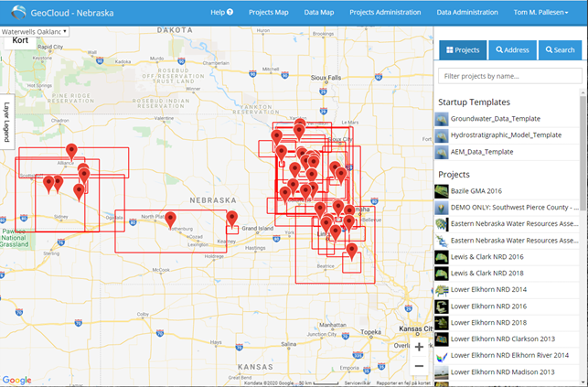The width and height of the screenshot is (588, 387).
Task: Open Hydrostratigraphic_Model_Template project
Action: pyautogui.click(x=507, y=135)
